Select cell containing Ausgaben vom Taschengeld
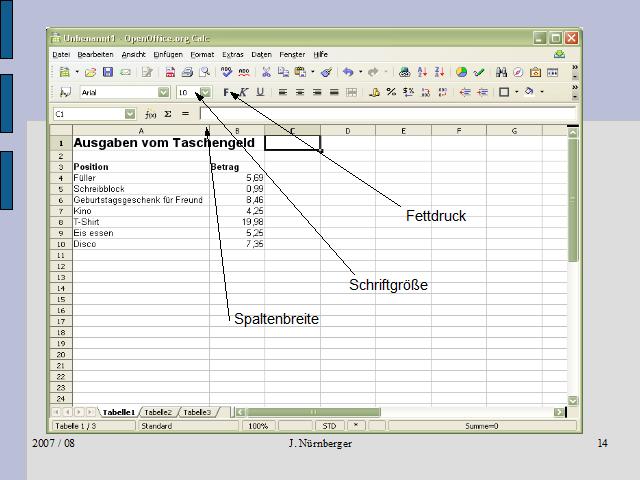 click(140, 143)
